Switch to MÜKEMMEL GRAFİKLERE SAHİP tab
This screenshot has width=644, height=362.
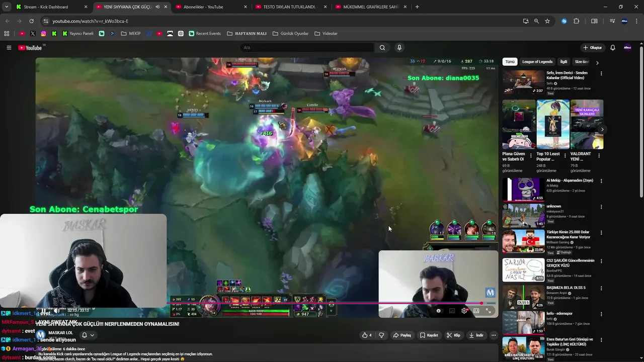pos(371,7)
